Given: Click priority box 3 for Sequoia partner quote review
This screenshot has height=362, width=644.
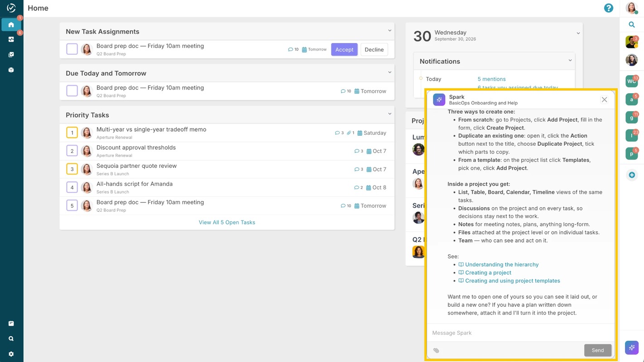Looking at the screenshot, I should click(72, 169).
